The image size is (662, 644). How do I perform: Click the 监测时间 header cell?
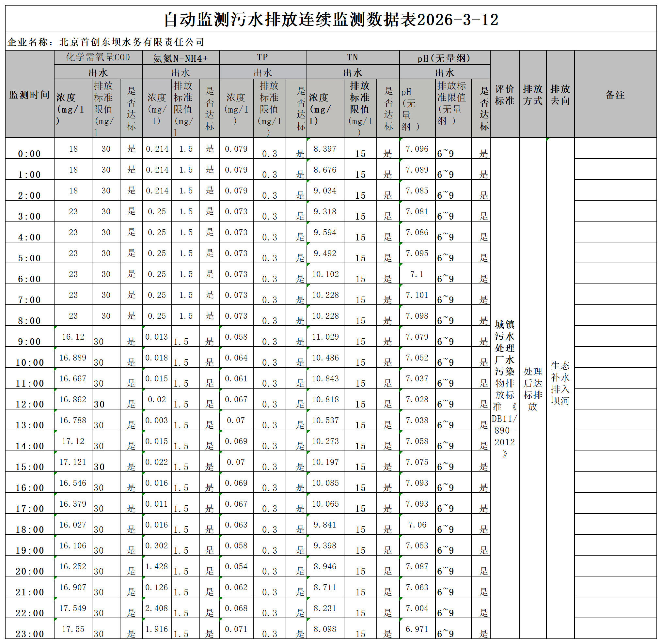click(x=29, y=95)
